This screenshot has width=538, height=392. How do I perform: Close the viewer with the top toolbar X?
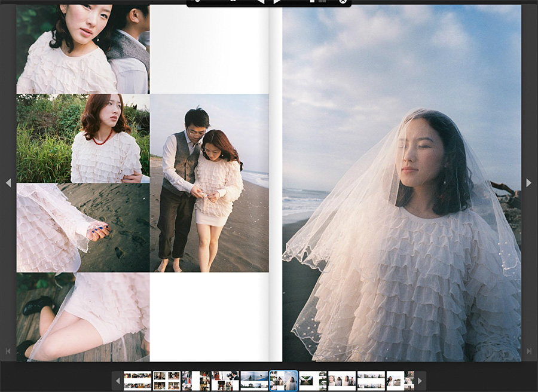pyautogui.click(x=343, y=1)
